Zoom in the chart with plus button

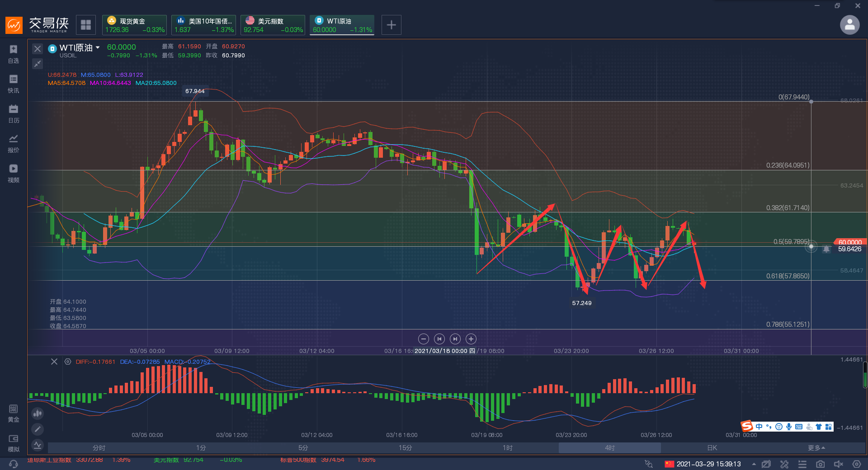471,339
